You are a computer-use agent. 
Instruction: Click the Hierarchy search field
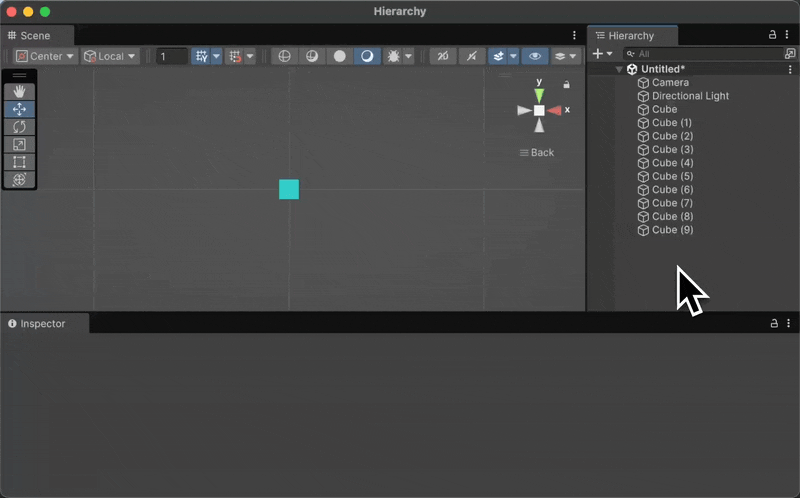703,54
